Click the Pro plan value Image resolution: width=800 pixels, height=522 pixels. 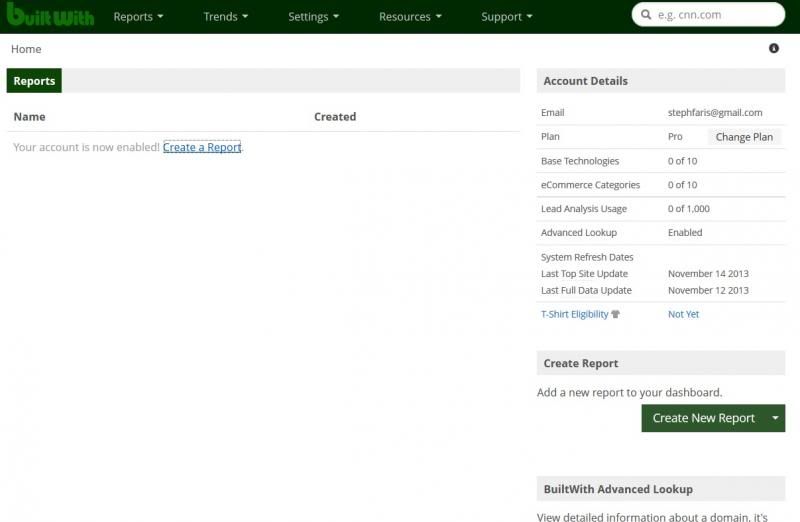click(675, 137)
